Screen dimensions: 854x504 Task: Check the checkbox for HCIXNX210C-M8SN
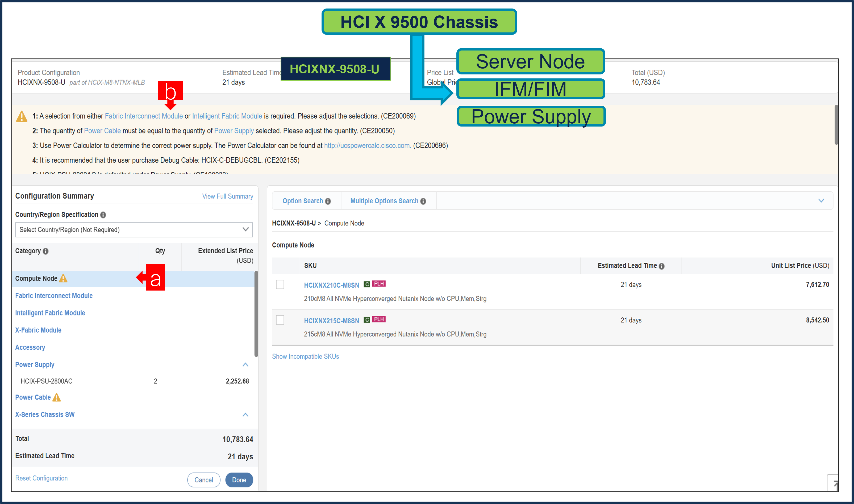tap(280, 285)
